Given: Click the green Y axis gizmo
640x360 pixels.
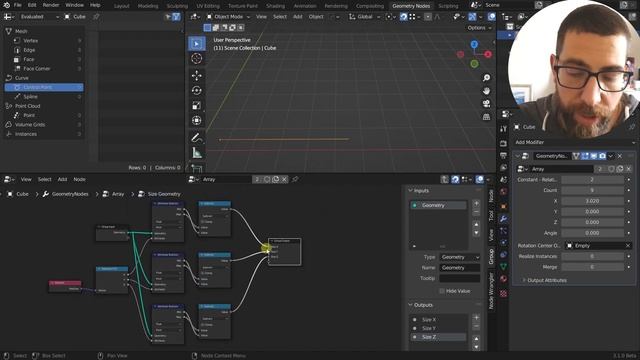Looking at the screenshot, I should [x=474, y=64].
